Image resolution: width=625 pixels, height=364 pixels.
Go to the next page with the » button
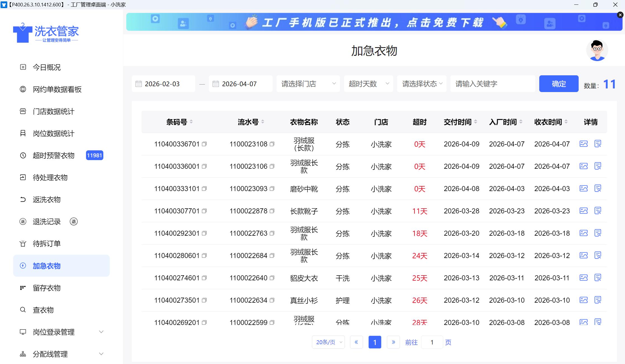pos(393,342)
